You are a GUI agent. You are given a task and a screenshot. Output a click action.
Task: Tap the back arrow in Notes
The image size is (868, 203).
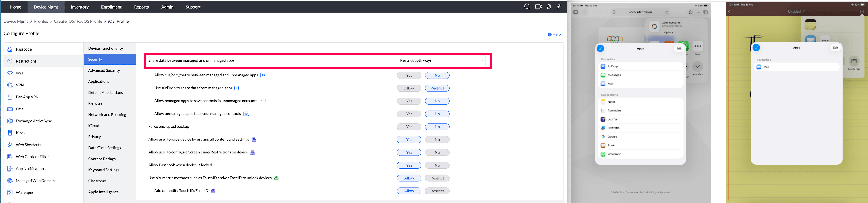(729, 11)
